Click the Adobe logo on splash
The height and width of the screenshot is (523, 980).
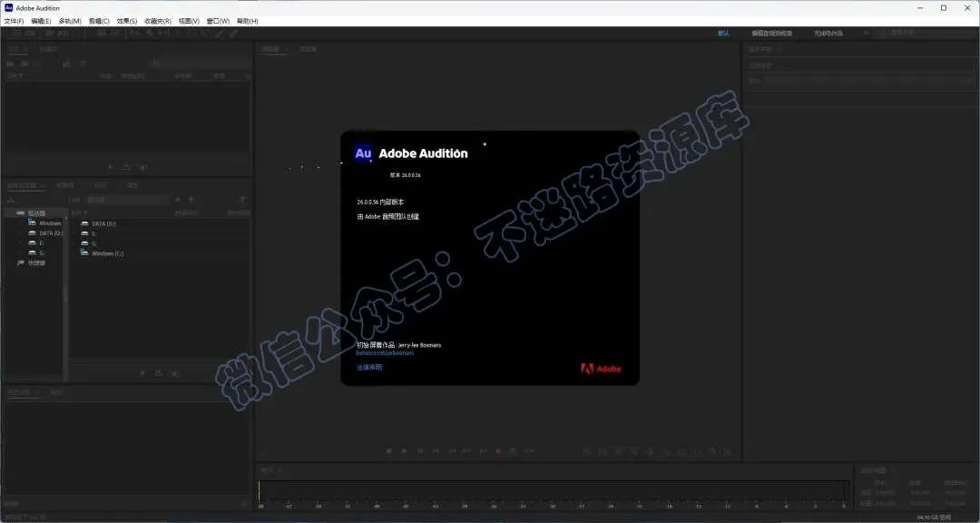[601, 370]
